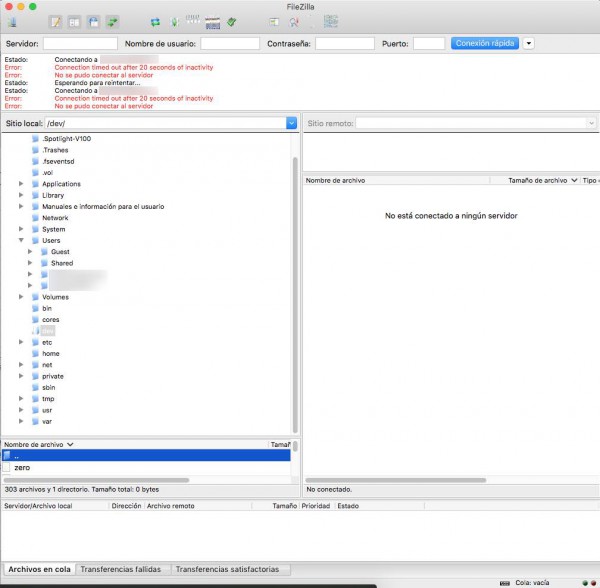Expand the System folder
Image resolution: width=600 pixels, height=588 pixels.
coord(21,229)
